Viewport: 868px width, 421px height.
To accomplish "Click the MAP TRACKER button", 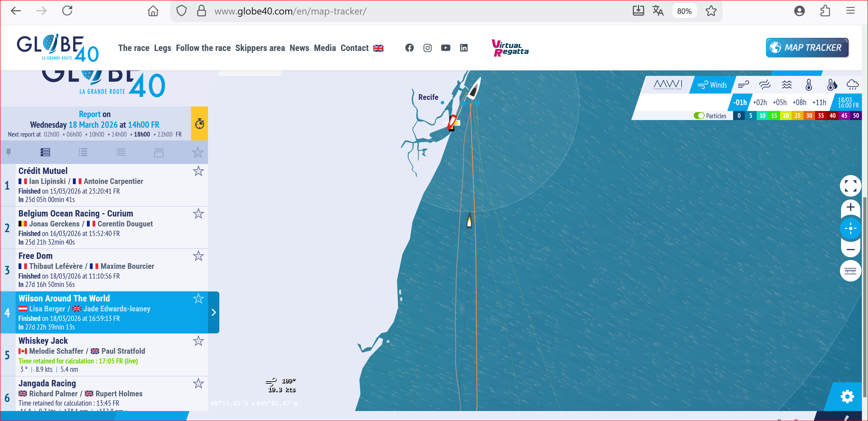I will (807, 48).
